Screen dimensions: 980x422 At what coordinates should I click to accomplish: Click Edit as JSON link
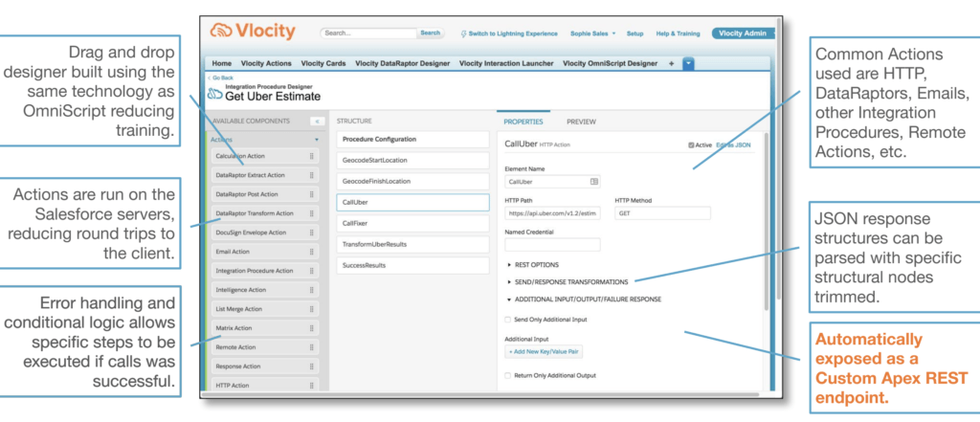tap(734, 145)
